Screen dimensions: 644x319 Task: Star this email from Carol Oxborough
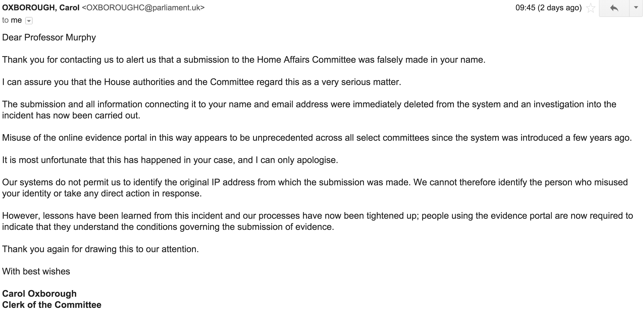[x=591, y=8]
